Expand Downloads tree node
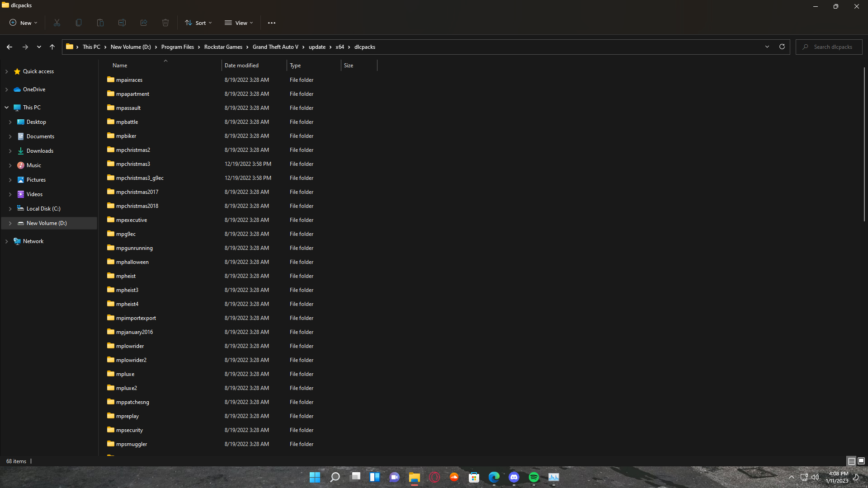This screenshot has height=488, width=868. click(10, 151)
